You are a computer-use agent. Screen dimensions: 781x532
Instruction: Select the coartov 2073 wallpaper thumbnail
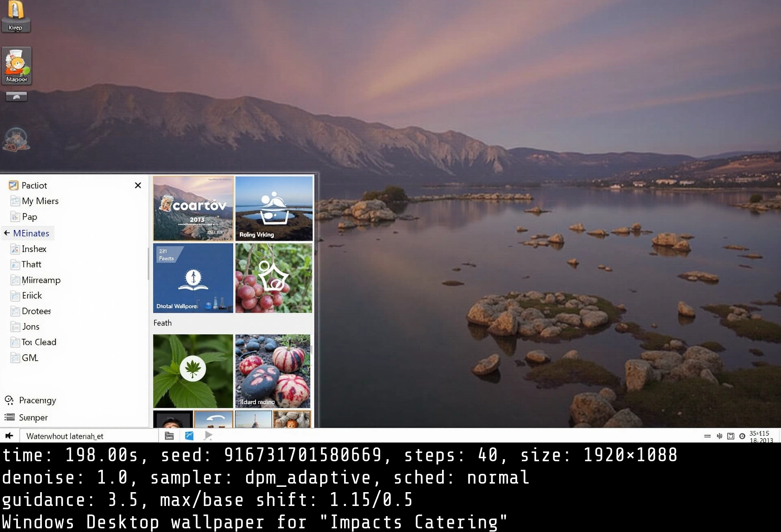pyautogui.click(x=193, y=208)
